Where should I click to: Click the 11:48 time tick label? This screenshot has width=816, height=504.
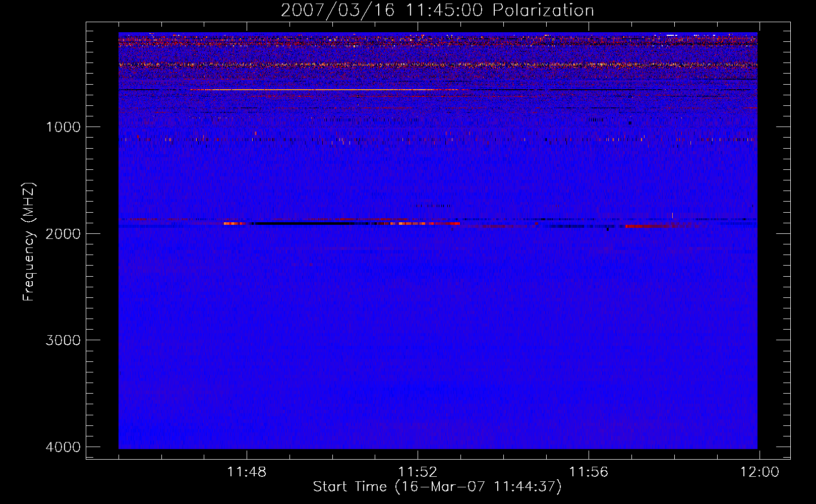click(x=247, y=472)
